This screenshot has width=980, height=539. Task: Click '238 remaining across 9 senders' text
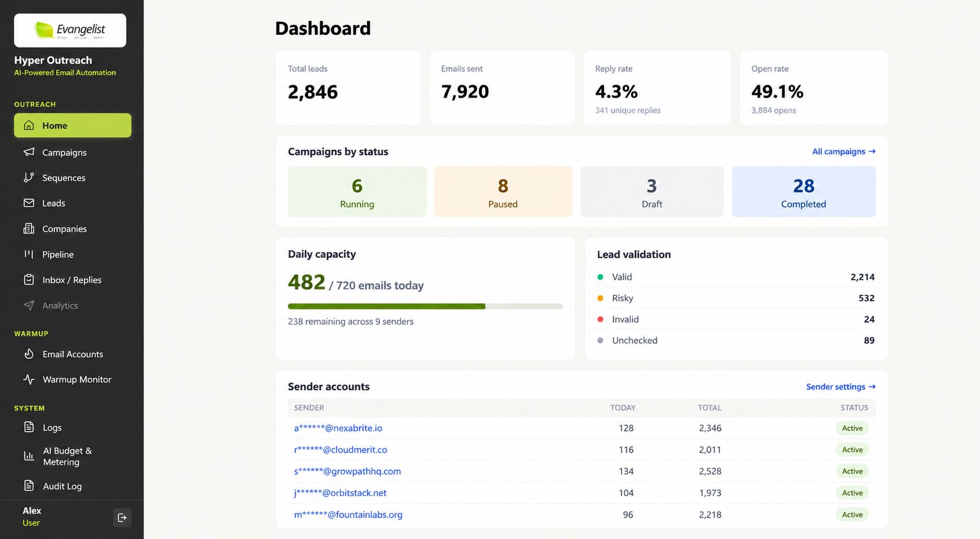click(x=350, y=322)
